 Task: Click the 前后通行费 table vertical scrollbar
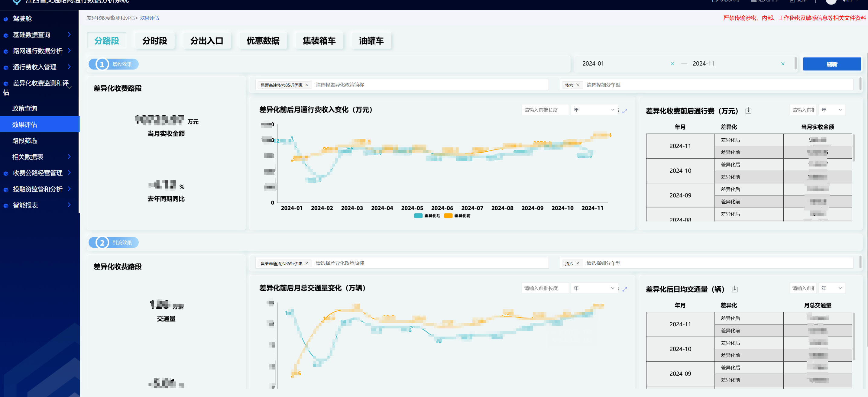(853, 148)
